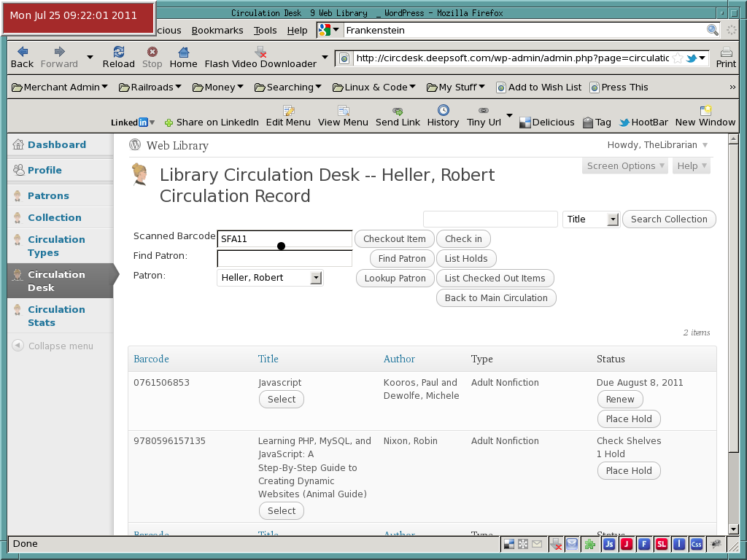
Task: Expand the Screen Options panel
Action: point(625,166)
